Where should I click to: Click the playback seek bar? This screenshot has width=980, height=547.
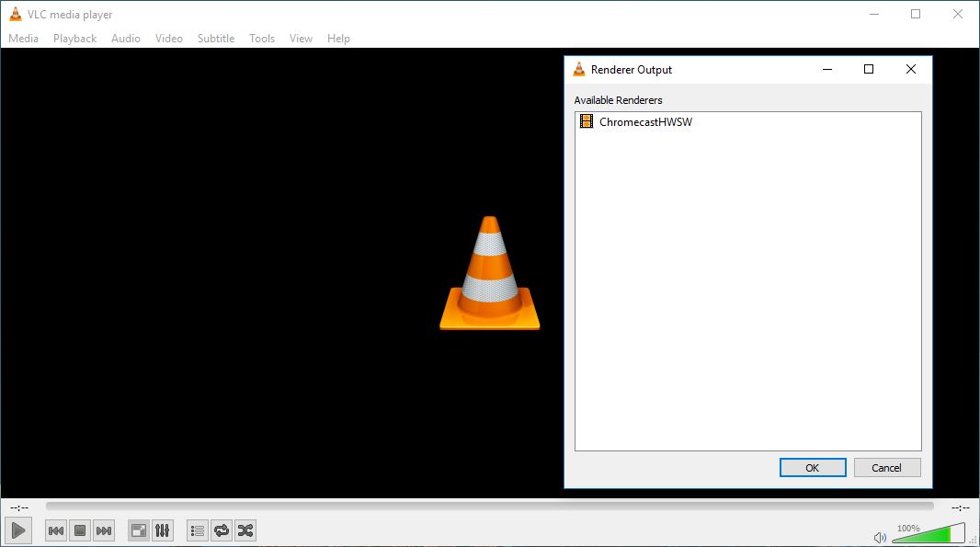(x=489, y=506)
